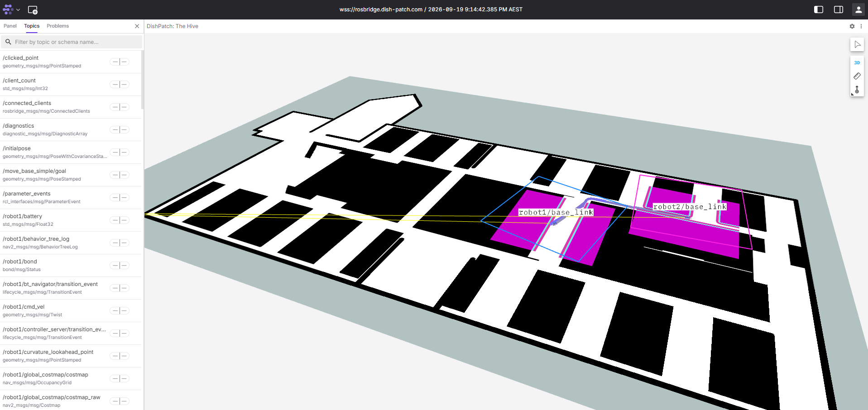Focus the topic filter search field
The width and height of the screenshot is (868, 410).
72,42
